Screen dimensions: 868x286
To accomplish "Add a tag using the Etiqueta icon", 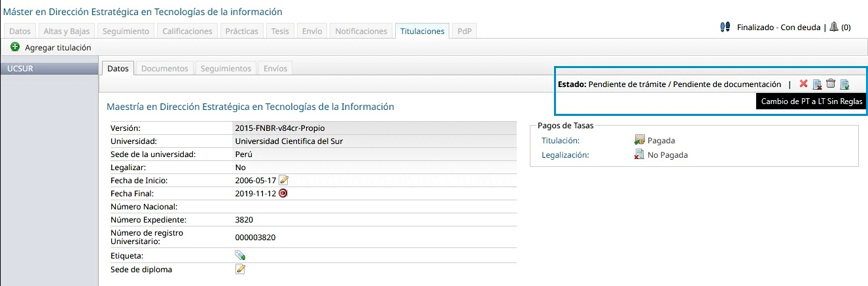I will pyautogui.click(x=240, y=255).
